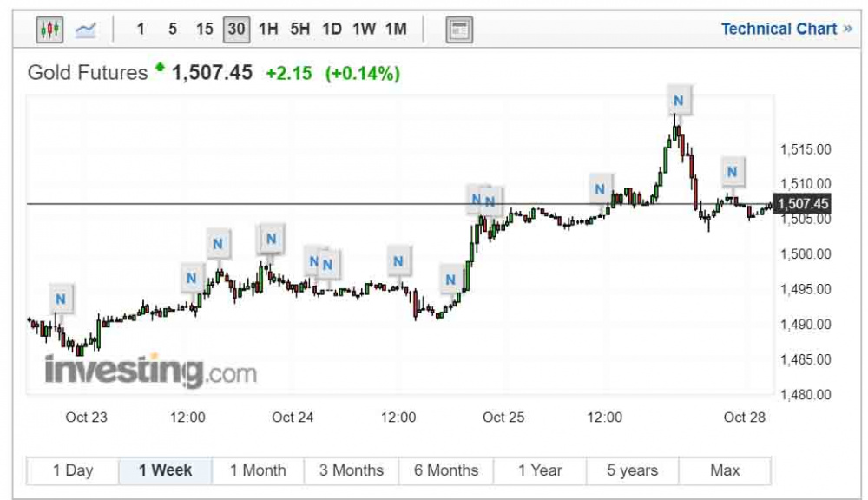Click the news marker left of Oct 25 rally

click(x=450, y=280)
